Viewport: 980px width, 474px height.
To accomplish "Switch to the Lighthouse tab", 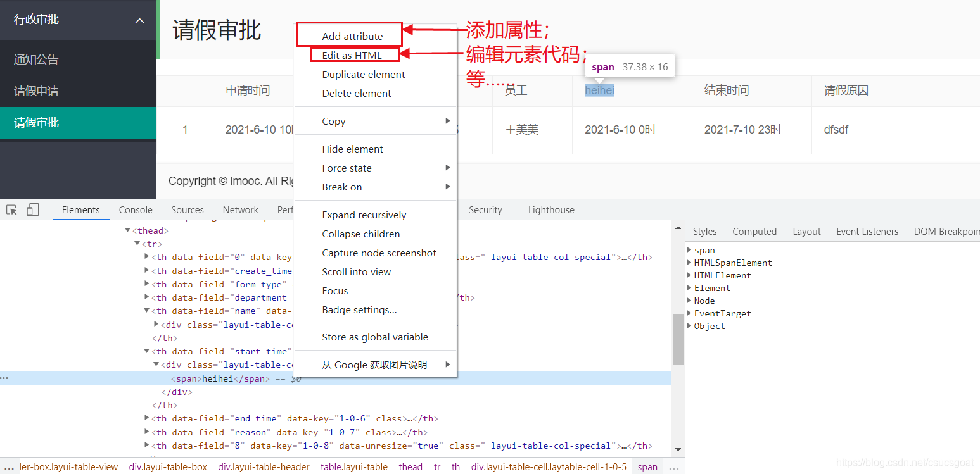I will pyautogui.click(x=551, y=210).
